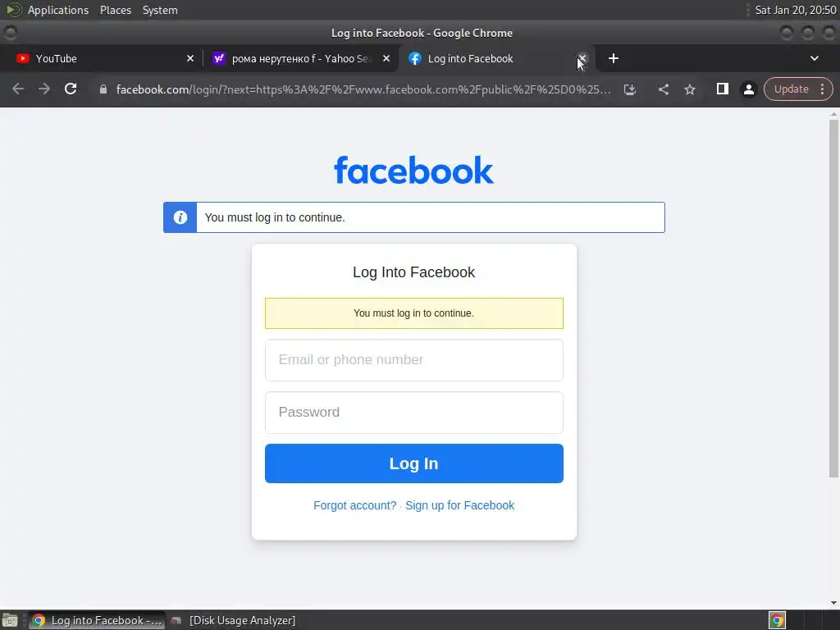Screen dimensions: 840x630
Task: Select Log into Facebook taskbar entry
Action: tap(97, 620)
